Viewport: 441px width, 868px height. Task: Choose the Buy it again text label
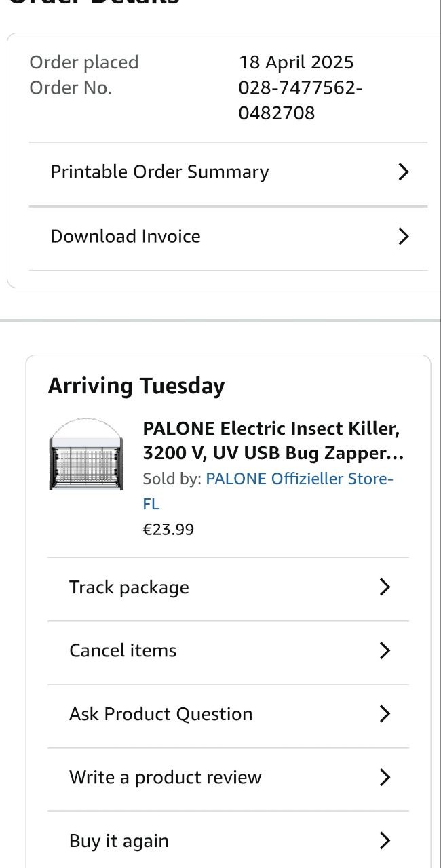point(119,841)
